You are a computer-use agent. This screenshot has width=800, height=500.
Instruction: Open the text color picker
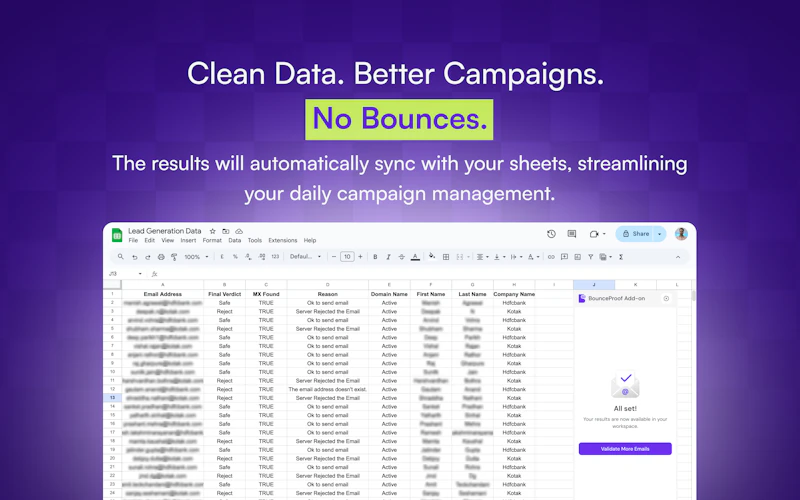tap(415, 257)
